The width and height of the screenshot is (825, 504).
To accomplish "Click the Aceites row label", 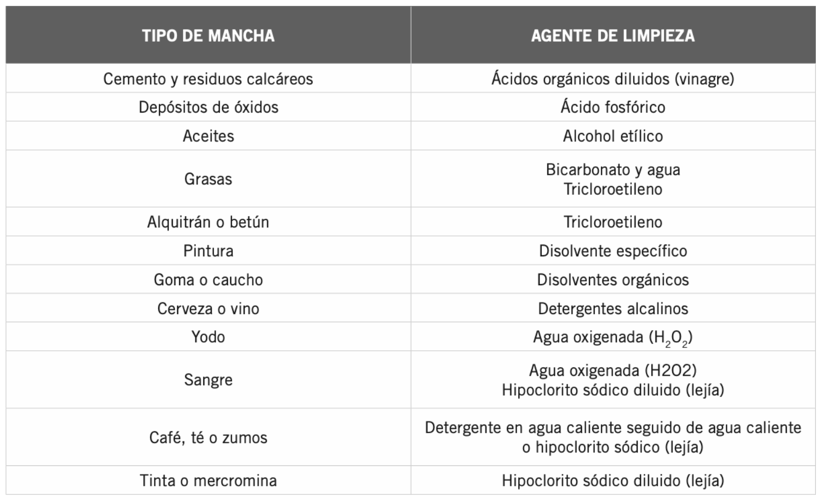I will (x=208, y=136).
